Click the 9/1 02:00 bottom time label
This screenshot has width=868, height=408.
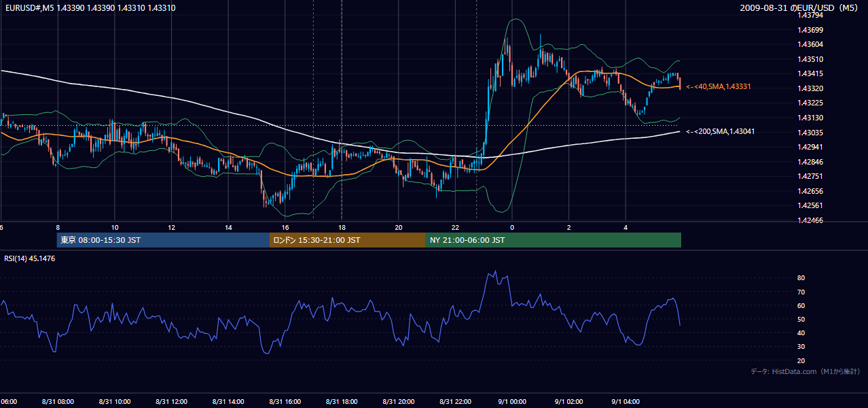[x=568, y=402]
